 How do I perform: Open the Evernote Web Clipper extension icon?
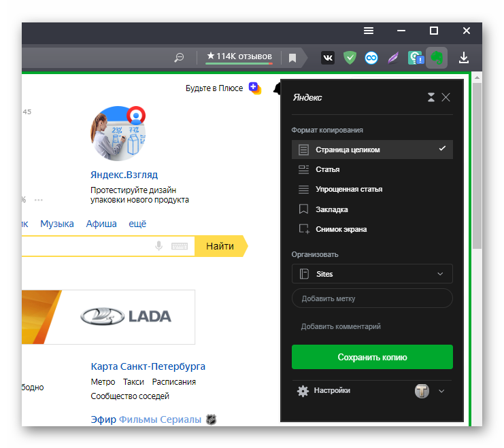pyautogui.click(x=436, y=58)
